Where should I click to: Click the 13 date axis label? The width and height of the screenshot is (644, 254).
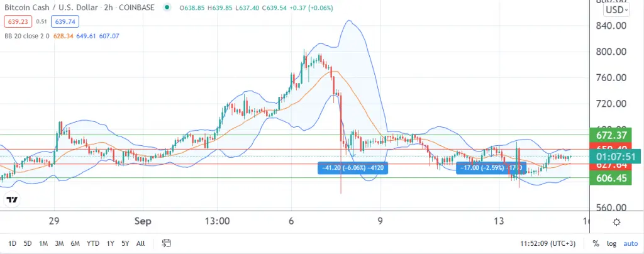pos(499,221)
